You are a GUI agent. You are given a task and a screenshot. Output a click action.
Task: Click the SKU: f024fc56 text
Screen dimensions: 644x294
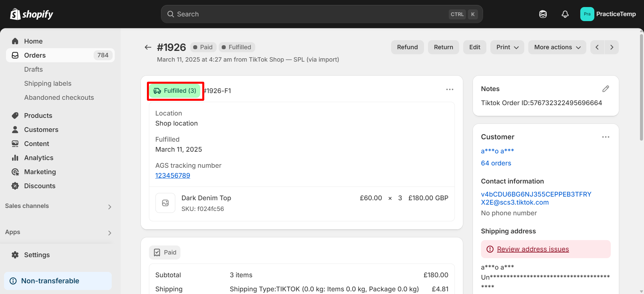point(203,209)
